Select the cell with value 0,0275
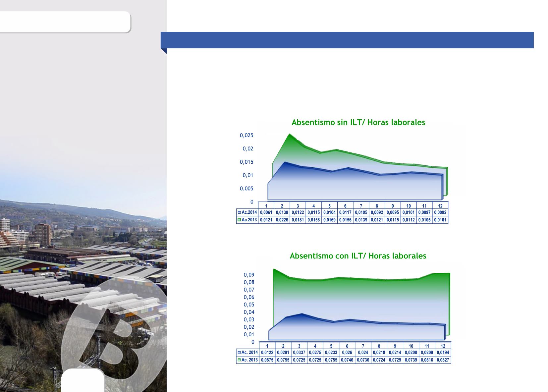 (x=315, y=353)
